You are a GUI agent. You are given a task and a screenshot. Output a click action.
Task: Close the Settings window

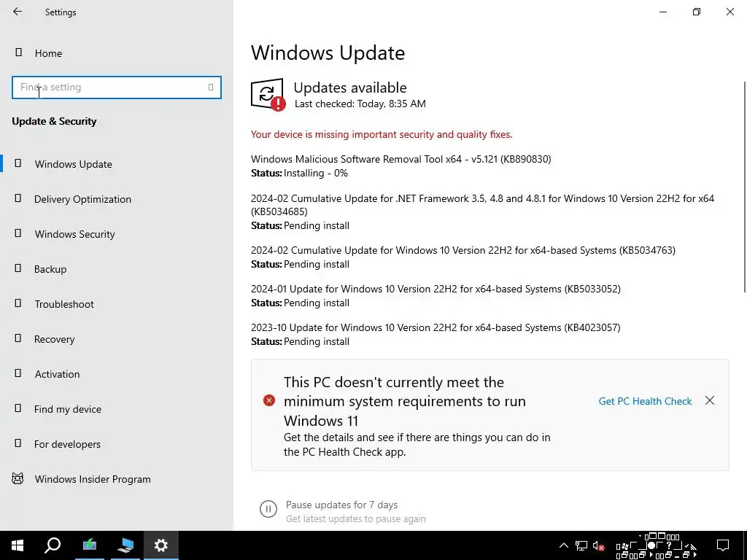coord(729,12)
